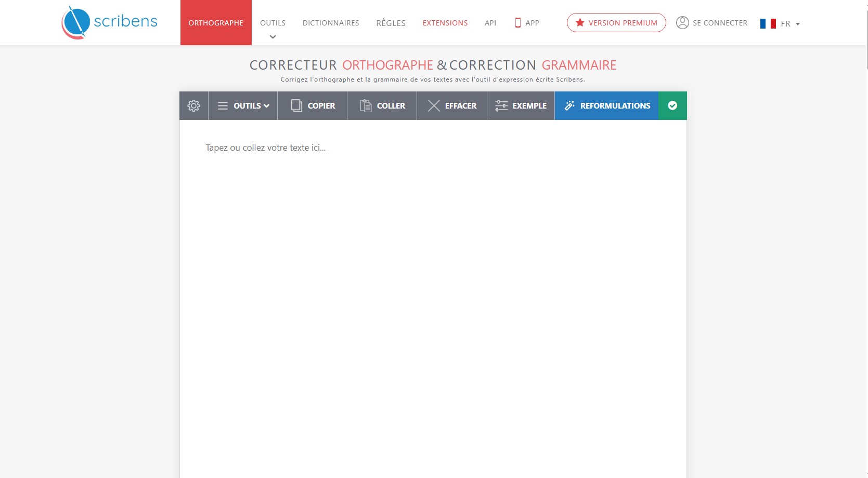Load sample text with Exemple
Viewport: 868px width, 478px height.
pyautogui.click(x=521, y=106)
